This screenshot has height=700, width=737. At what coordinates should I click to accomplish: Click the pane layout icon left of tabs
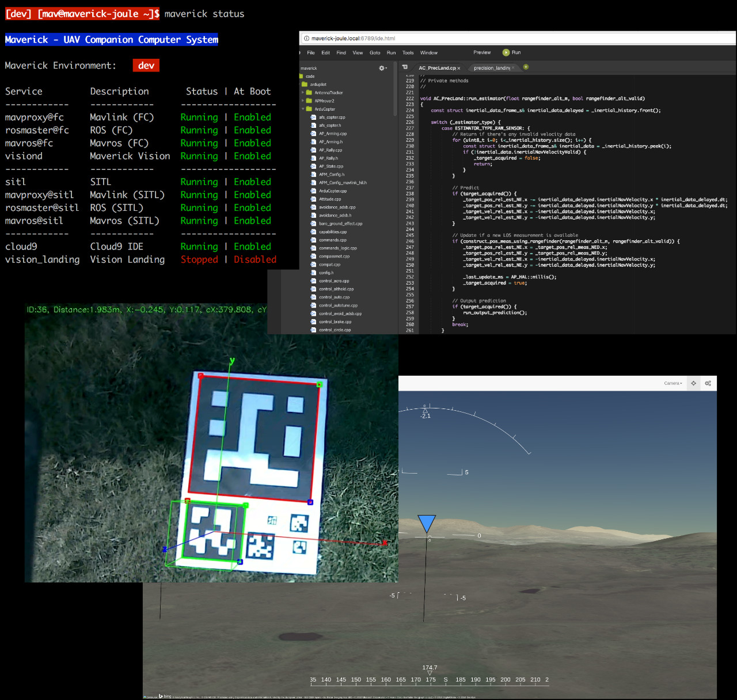(x=405, y=67)
